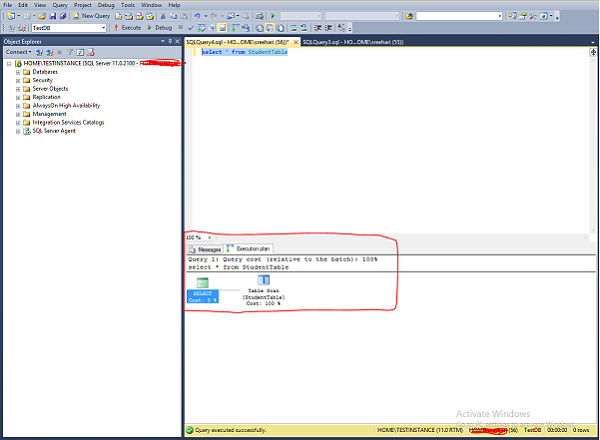Select Integration Services Catalogs tree item
The image size is (600, 440).
click(68, 122)
